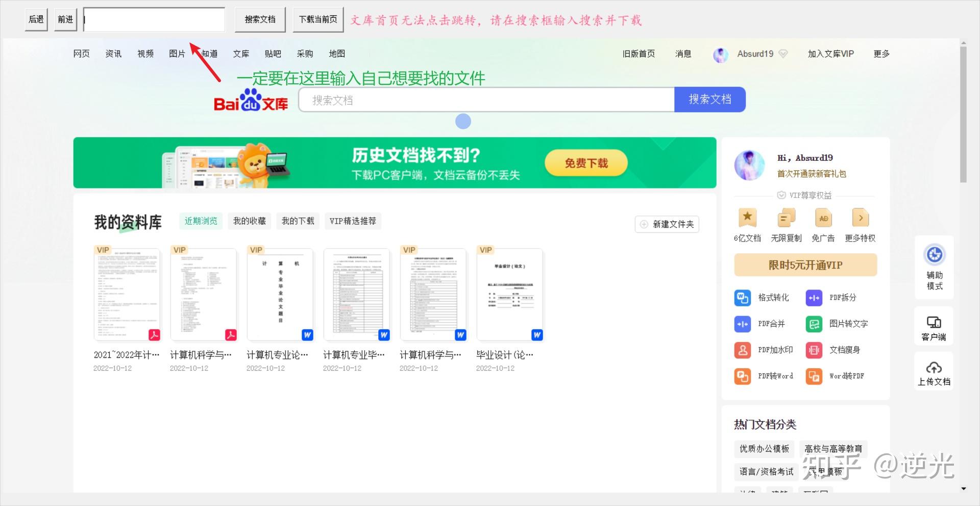The width and height of the screenshot is (980, 506).
Task: Click the small user avatar in header
Action: 721,55
